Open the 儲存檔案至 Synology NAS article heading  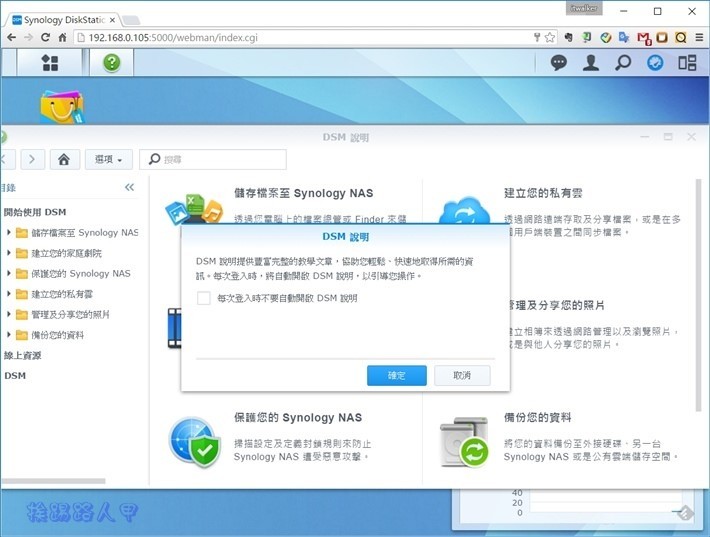pyautogui.click(x=303, y=193)
